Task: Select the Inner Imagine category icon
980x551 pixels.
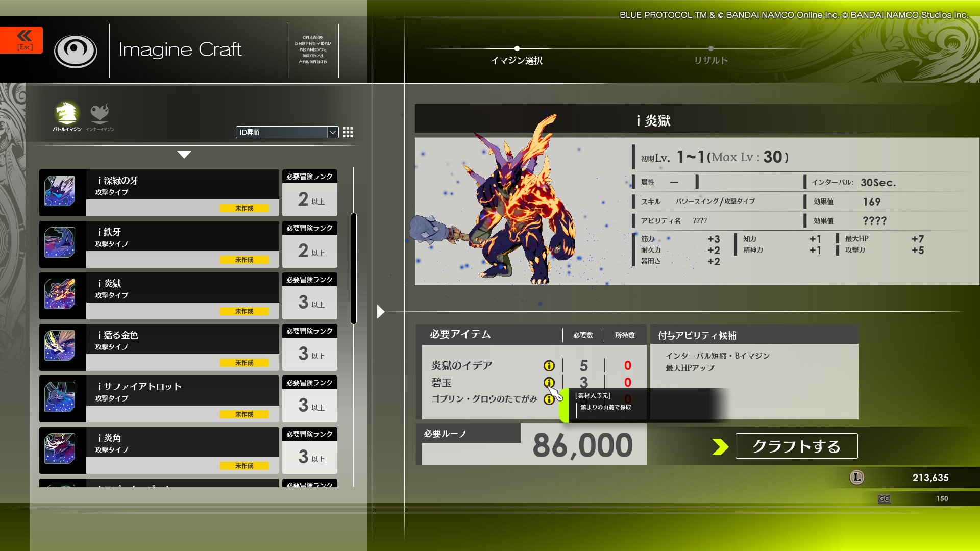Action: tap(100, 114)
